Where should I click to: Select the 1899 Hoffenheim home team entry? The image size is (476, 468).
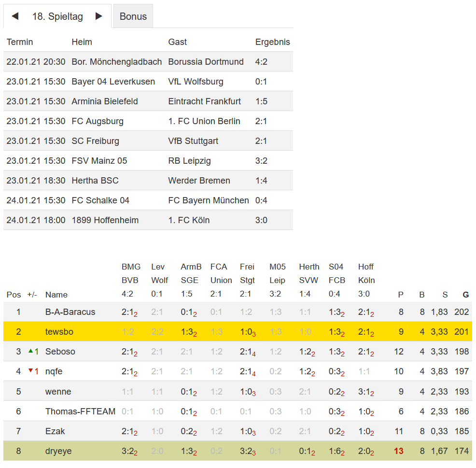(105, 220)
